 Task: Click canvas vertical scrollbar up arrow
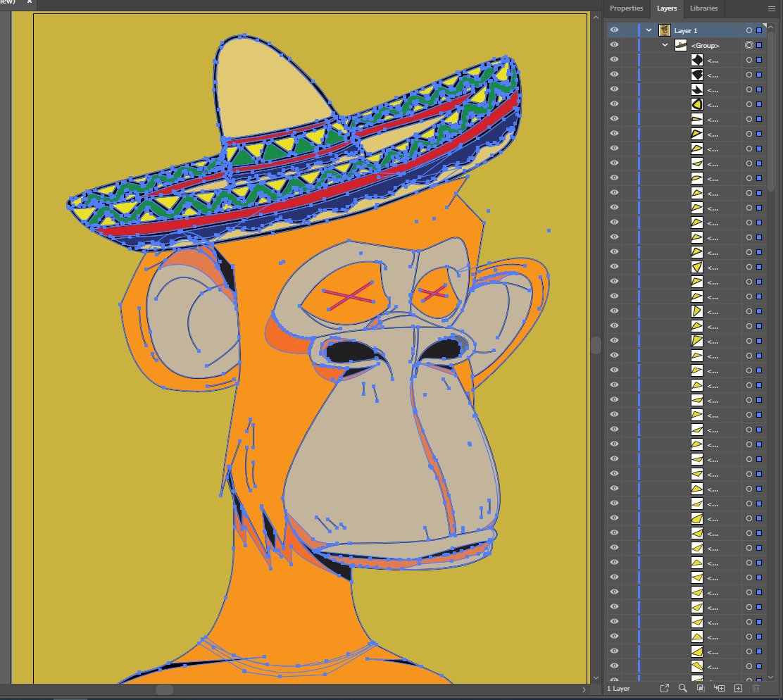point(596,18)
